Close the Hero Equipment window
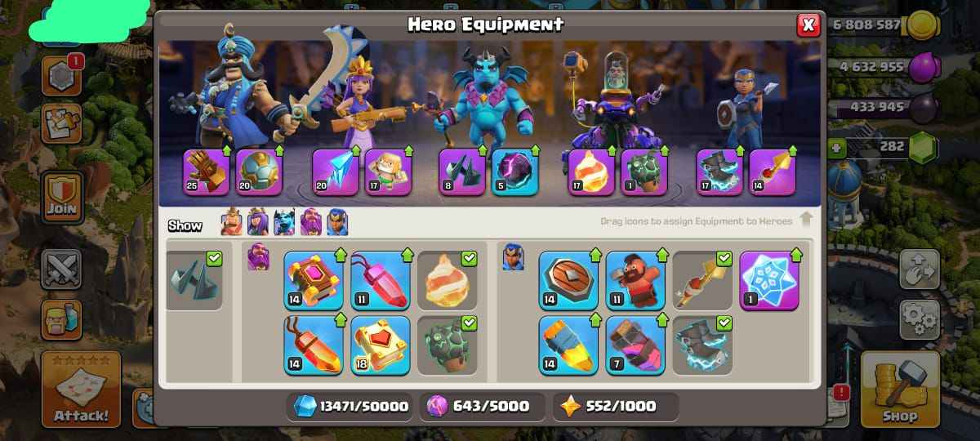 click(808, 25)
